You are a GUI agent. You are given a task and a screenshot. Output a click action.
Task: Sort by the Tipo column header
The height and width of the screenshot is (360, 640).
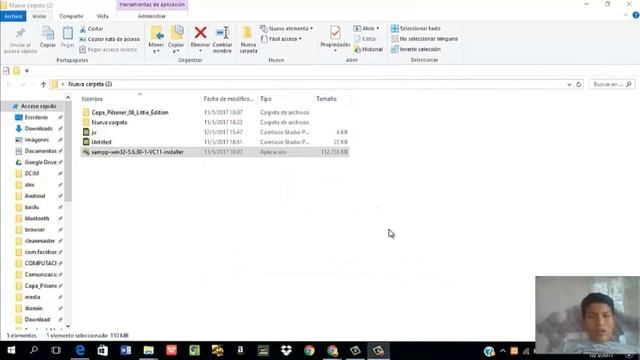266,99
